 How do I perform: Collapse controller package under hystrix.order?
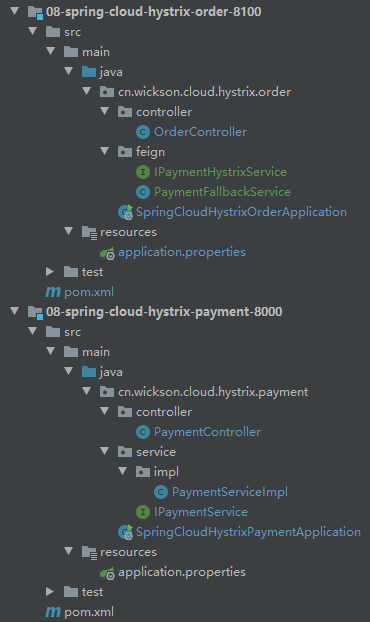(105, 111)
